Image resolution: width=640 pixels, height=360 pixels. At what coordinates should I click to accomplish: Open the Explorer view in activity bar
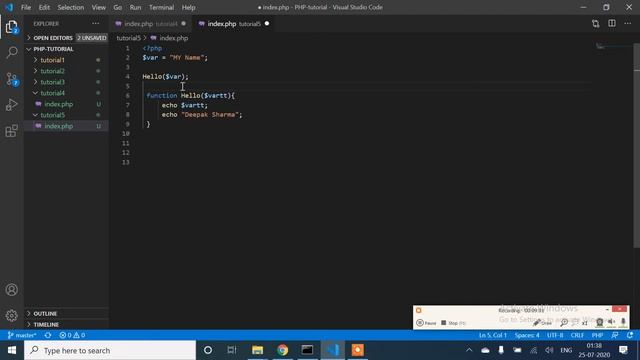click(11, 27)
